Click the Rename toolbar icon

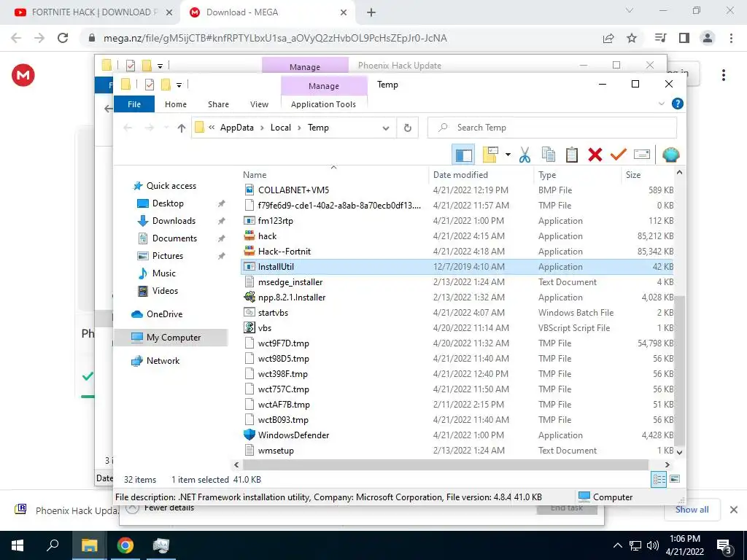[x=642, y=155]
